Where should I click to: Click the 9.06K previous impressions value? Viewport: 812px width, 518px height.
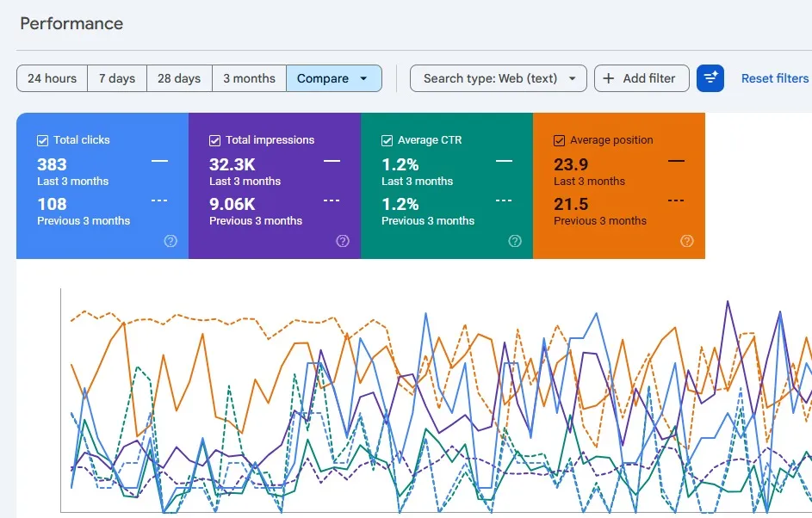click(x=232, y=204)
